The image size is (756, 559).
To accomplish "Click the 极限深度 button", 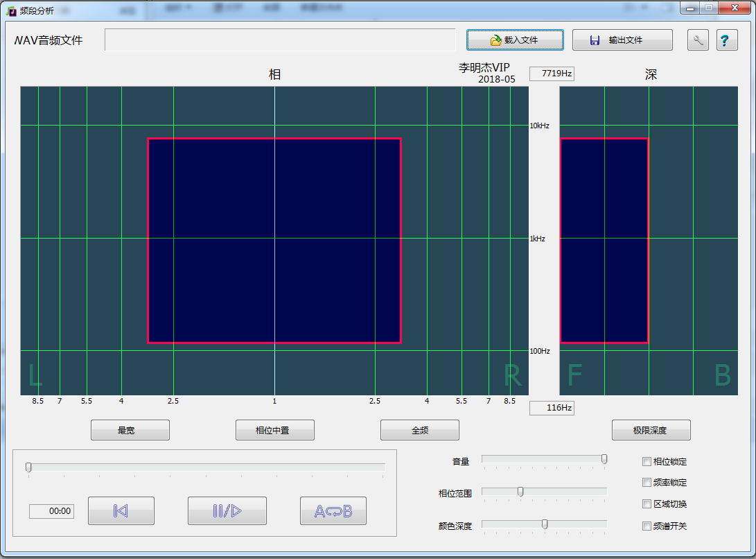I will [x=651, y=430].
